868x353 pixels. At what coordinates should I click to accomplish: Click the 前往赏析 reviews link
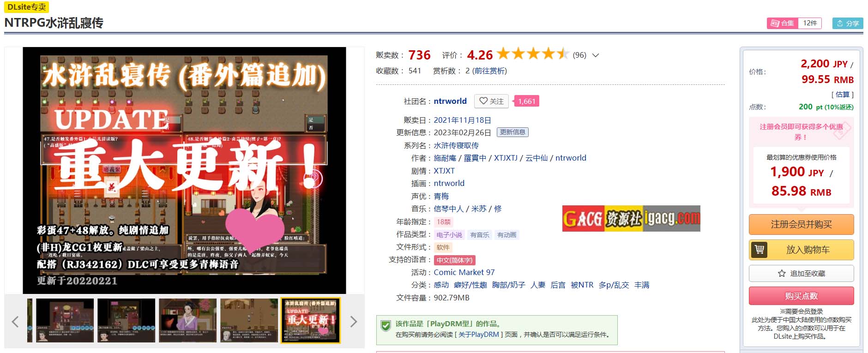[x=489, y=71]
